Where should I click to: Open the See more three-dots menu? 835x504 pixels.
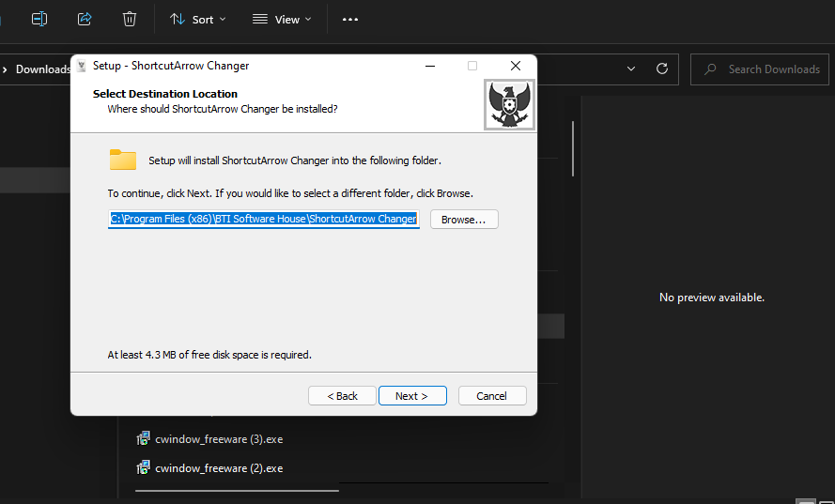[350, 19]
